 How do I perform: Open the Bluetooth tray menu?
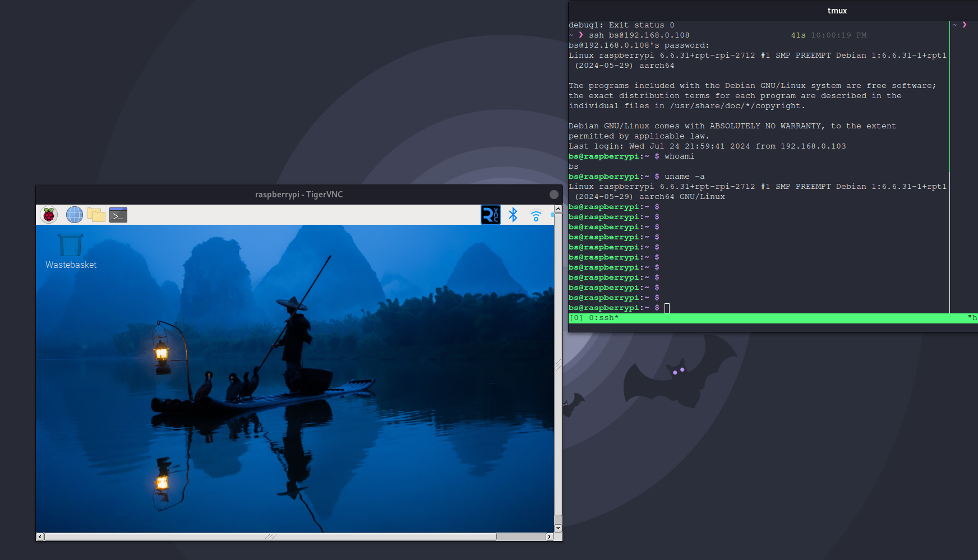[x=513, y=215]
